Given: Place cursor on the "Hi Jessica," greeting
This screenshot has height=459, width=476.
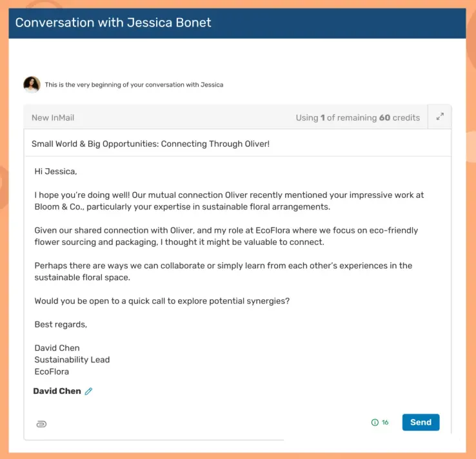Looking at the screenshot, I should pos(55,171).
